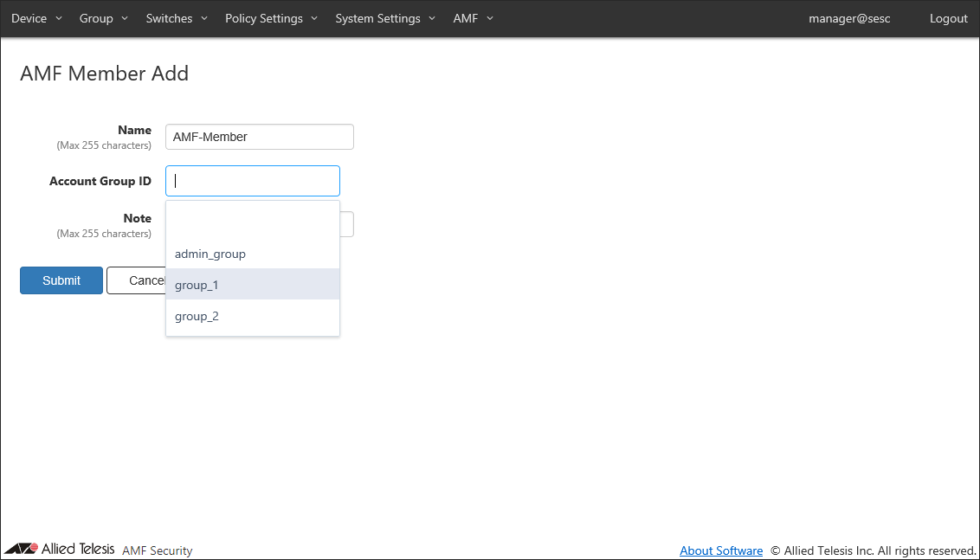This screenshot has width=980, height=560.
Task: Click the manager@sesc account label
Action: point(849,18)
